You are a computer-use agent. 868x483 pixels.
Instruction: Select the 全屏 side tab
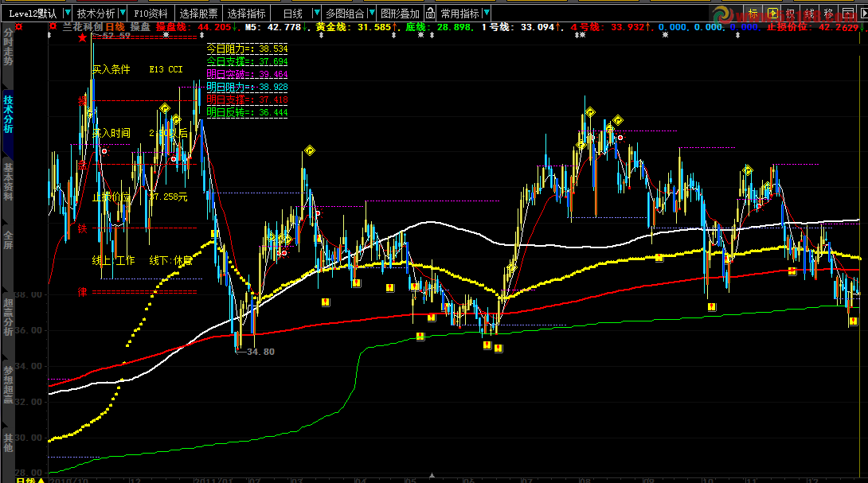pyautogui.click(x=8, y=240)
